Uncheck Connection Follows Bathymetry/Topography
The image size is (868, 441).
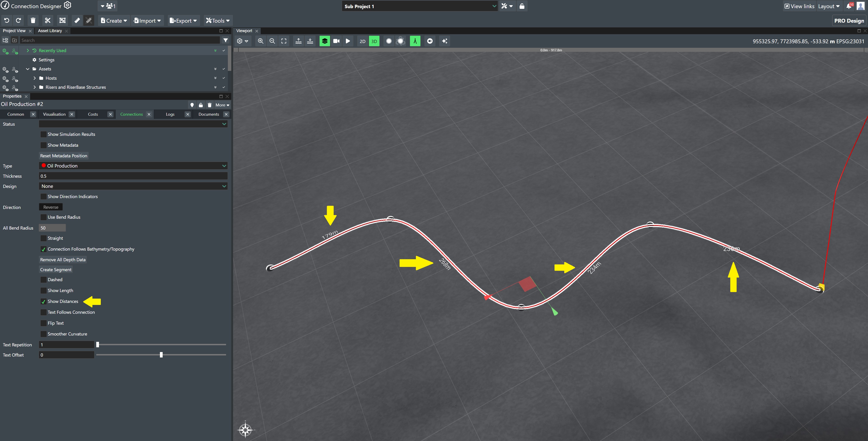[43, 249]
